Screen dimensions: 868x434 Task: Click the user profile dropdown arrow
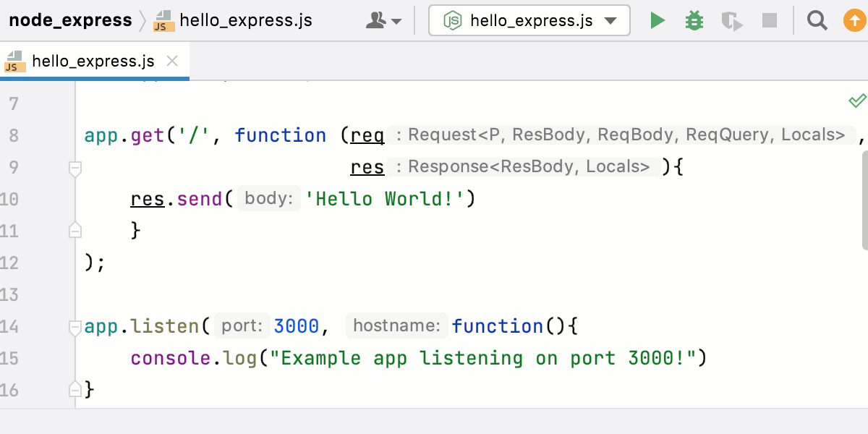point(395,20)
